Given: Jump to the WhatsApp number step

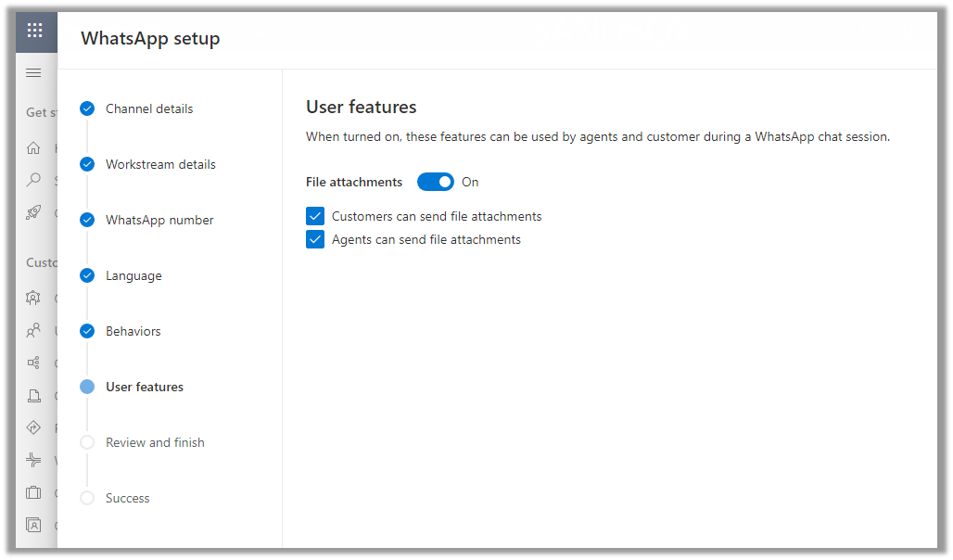Looking at the screenshot, I should [x=159, y=220].
